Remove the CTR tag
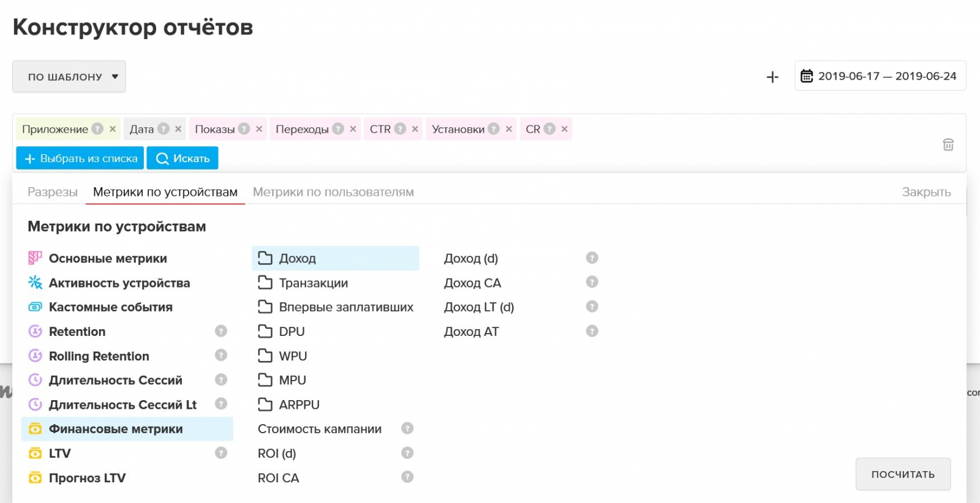Image resolution: width=980 pixels, height=503 pixels. (415, 129)
